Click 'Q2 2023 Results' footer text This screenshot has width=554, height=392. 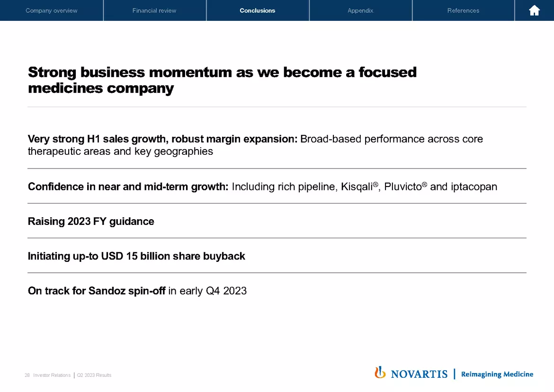(x=94, y=375)
